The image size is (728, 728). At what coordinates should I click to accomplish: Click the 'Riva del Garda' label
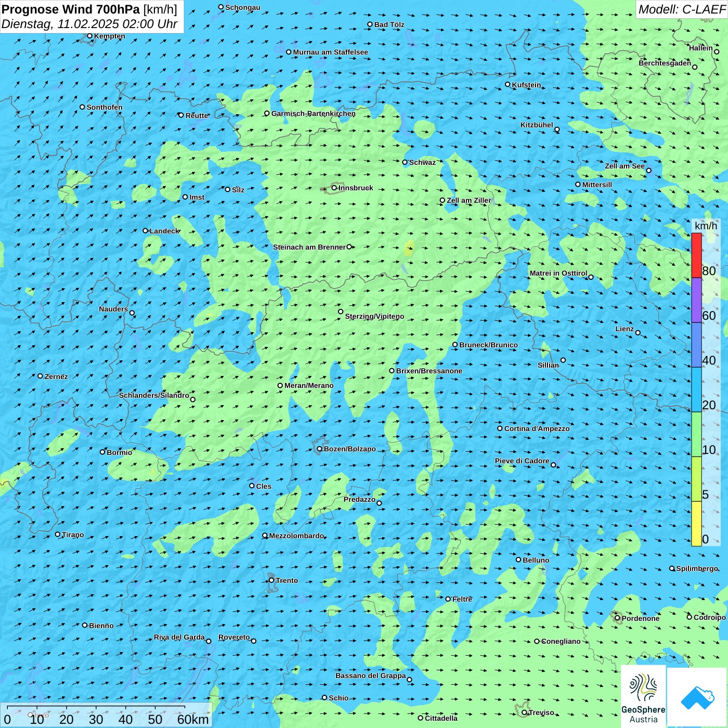pyautogui.click(x=179, y=637)
